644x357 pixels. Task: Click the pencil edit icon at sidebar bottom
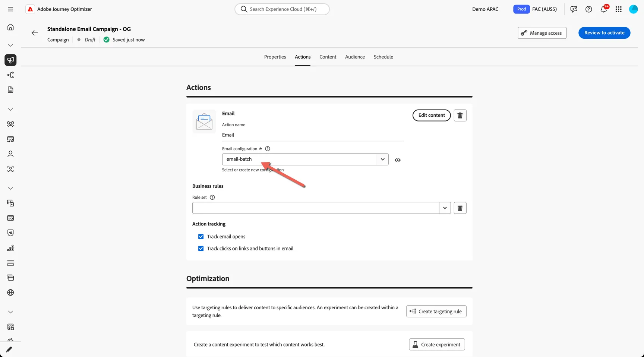(9, 350)
